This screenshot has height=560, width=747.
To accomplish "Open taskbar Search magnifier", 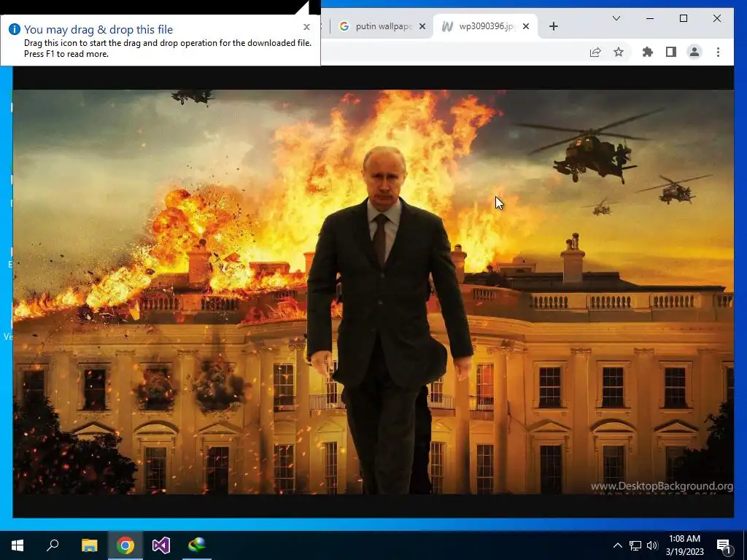I will pos(53,545).
